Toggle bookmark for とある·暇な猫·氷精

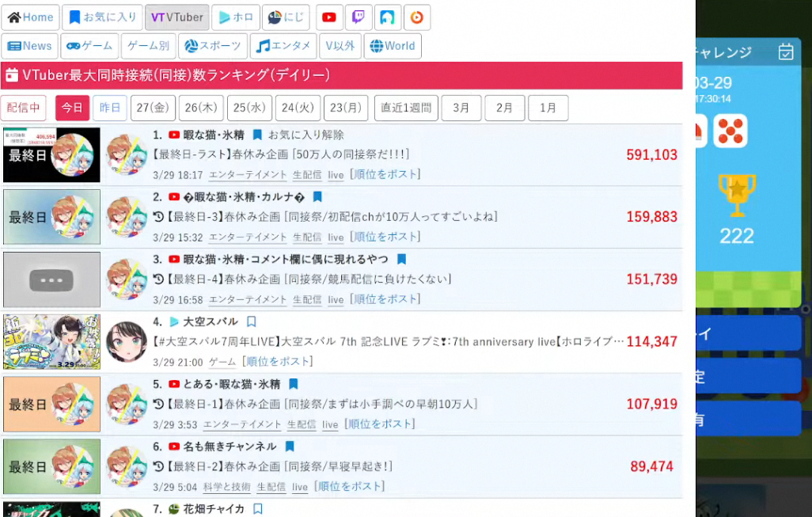[293, 384]
